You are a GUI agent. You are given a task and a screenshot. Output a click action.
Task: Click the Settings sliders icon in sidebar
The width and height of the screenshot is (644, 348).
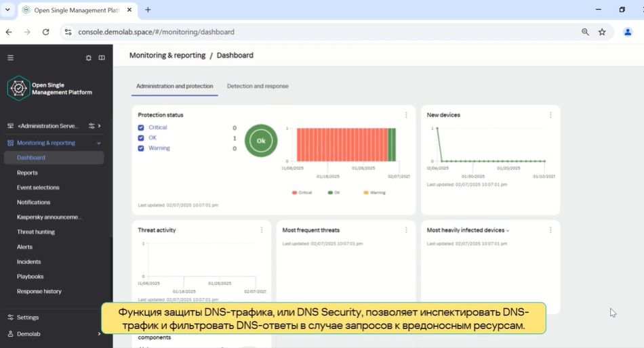pyautogui.click(x=11, y=318)
